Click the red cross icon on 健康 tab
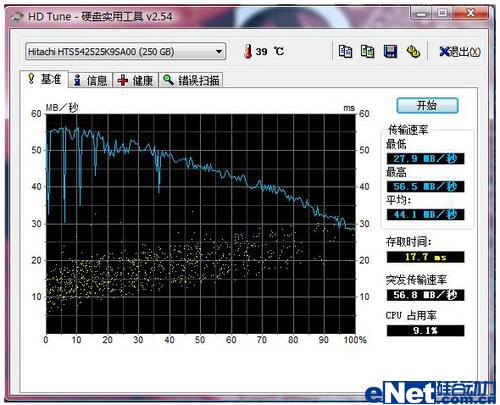 point(123,80)
